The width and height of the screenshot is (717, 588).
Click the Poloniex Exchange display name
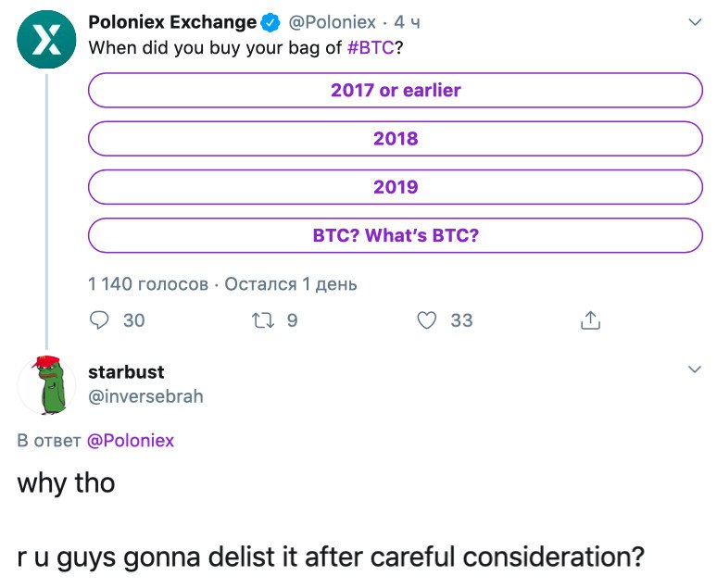point(172,22)
